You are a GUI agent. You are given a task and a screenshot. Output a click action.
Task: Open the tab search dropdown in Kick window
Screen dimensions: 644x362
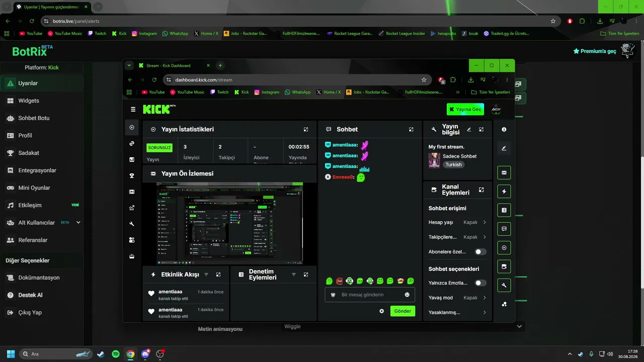tap(129, 65)
